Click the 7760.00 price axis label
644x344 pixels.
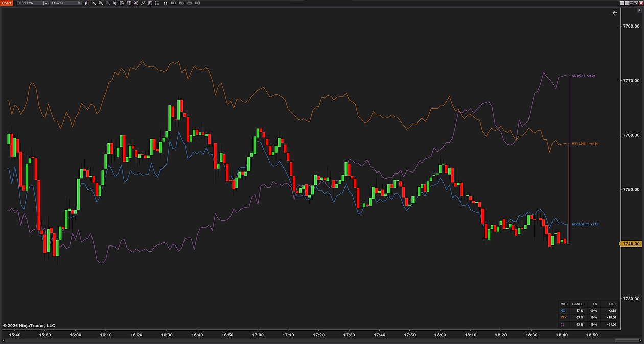631,135
